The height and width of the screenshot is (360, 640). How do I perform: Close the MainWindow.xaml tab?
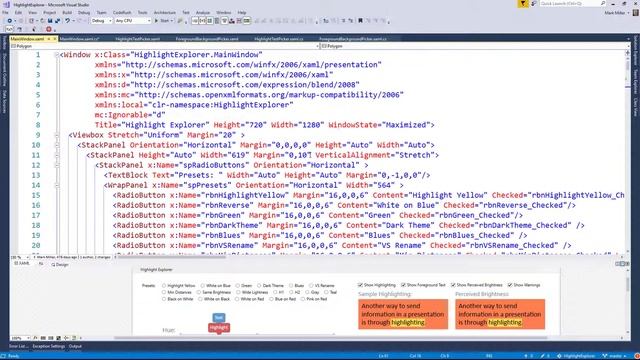click(55, 39)
